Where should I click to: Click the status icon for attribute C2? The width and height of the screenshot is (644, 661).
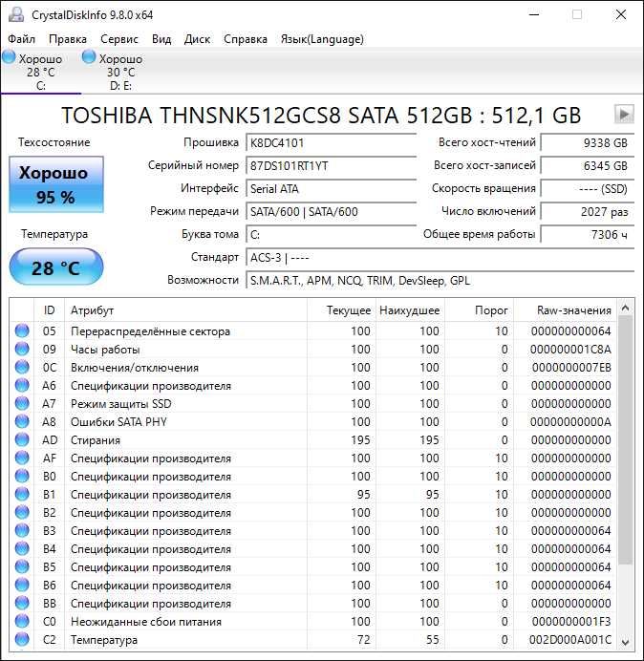(22, 639)
